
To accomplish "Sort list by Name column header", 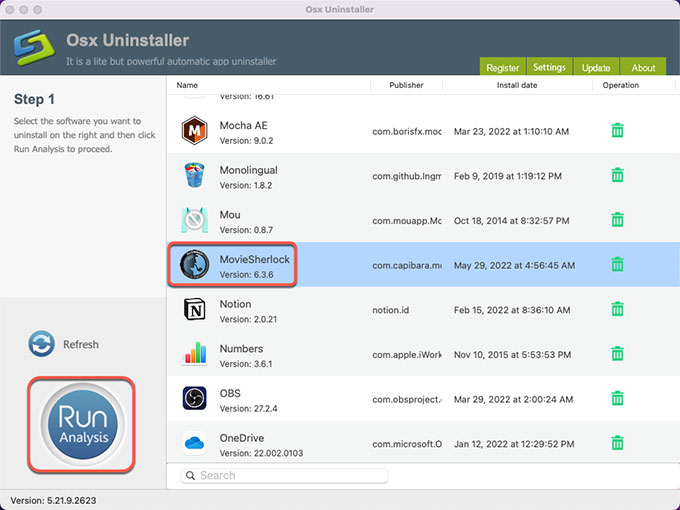I will click(187, 85).
